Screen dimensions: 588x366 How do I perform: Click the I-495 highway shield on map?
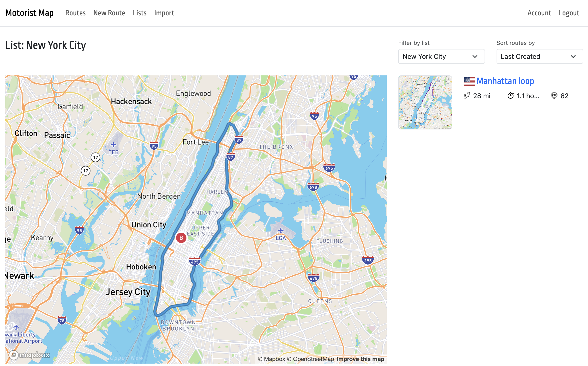pos(195,262)
